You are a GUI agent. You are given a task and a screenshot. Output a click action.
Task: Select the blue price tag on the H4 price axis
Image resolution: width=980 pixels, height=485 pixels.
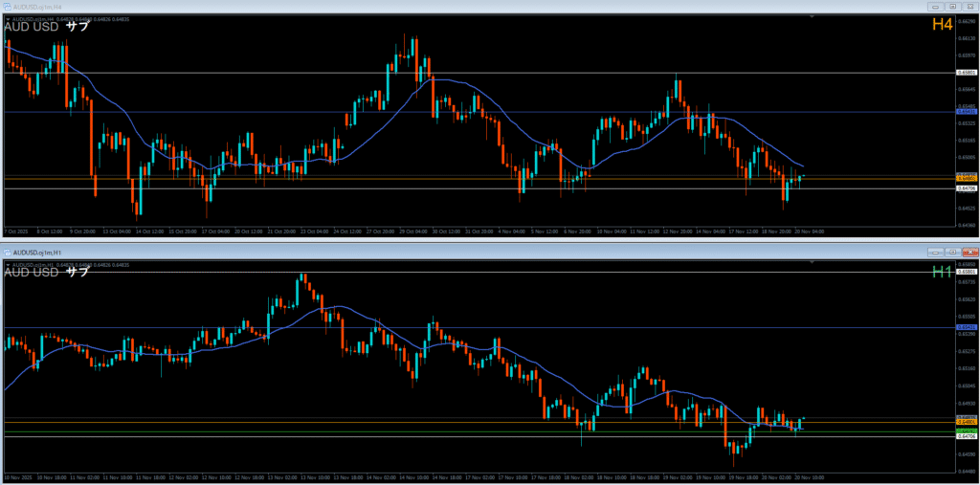[x=967, y=111]
